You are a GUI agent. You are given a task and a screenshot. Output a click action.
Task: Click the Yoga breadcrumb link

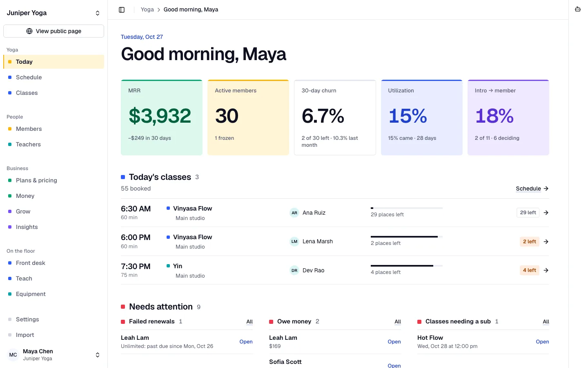click(147, 9)
